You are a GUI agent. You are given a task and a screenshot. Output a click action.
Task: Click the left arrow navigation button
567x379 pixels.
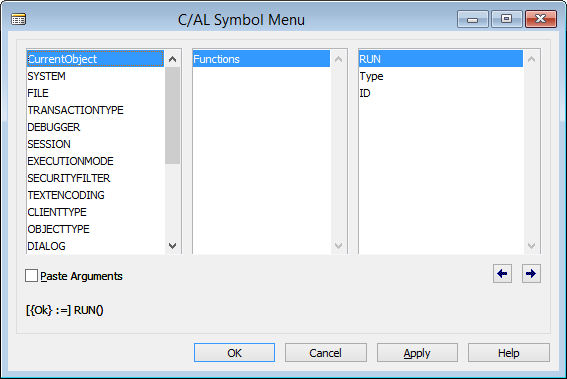[502, 274]
